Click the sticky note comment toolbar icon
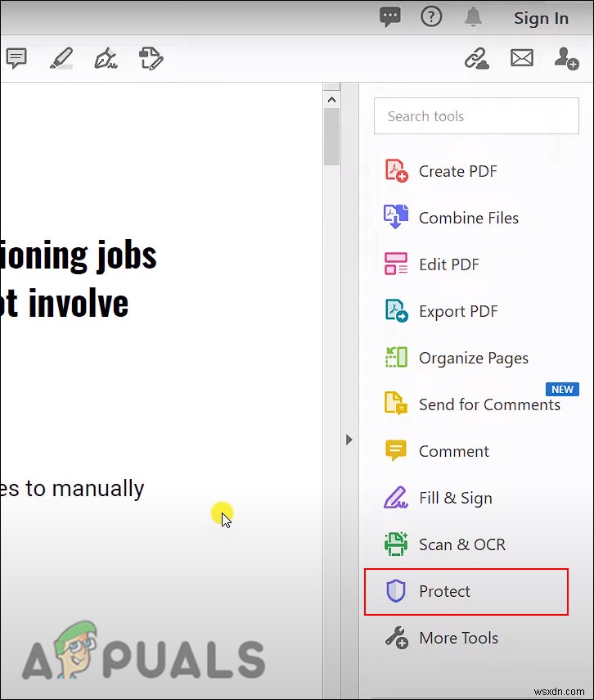 coord(16,58)
